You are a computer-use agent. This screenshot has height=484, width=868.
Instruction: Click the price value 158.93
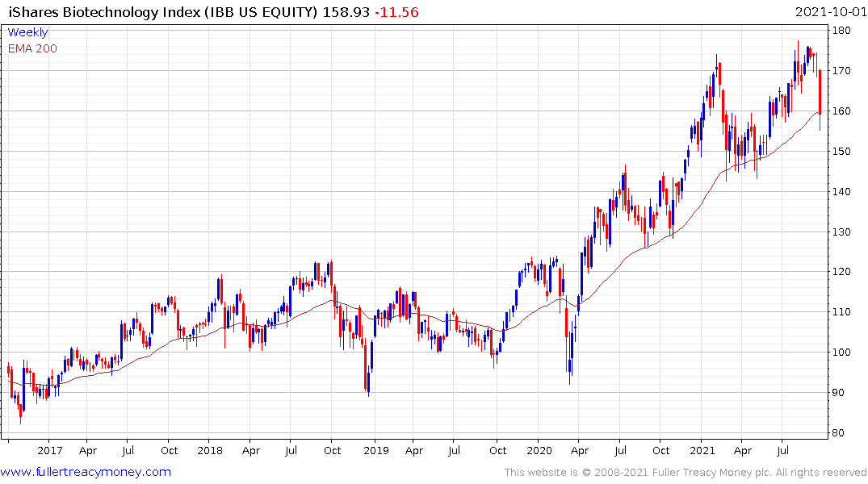pyautogui.click(x=346, y=12)
